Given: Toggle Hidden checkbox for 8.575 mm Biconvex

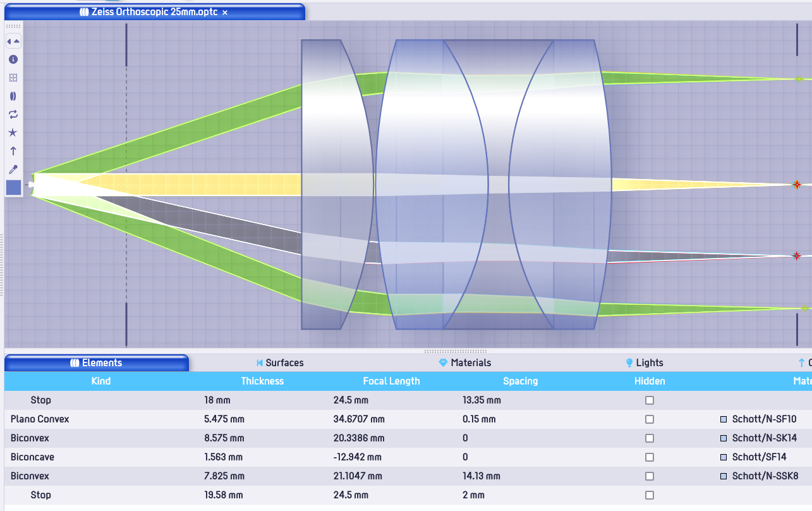Looking at the screenshot, I should tap(650, 438).
